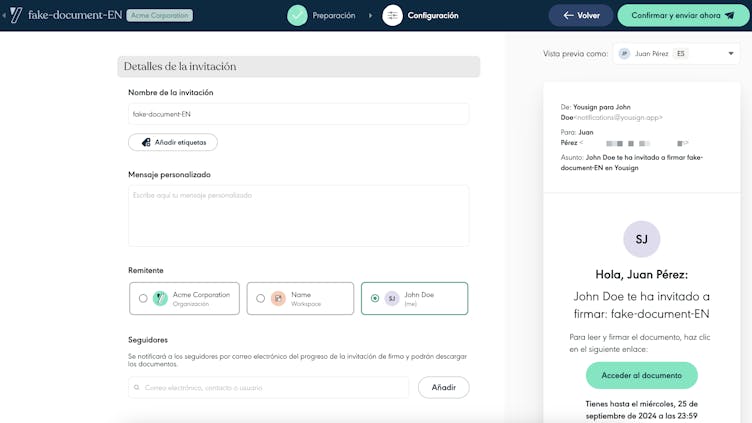Click the 'Remitente' section label
The image size is (752, 423).
coord(146,270)
